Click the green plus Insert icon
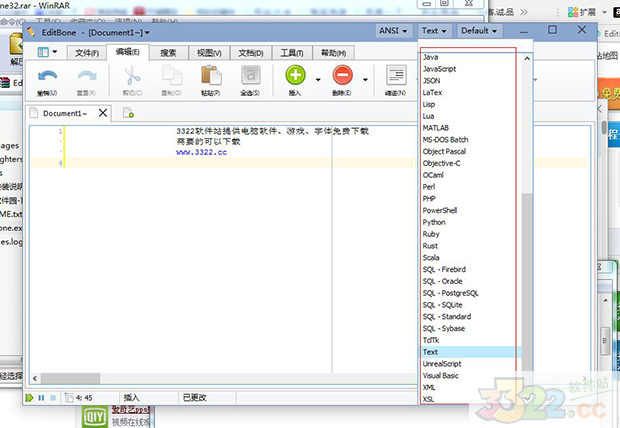 pos(295,75)
